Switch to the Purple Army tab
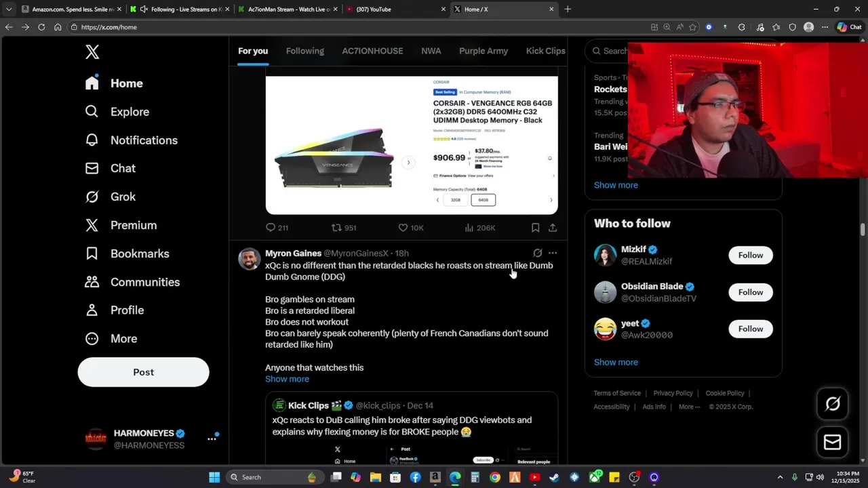The image size is (868, 488). (484, 51)
